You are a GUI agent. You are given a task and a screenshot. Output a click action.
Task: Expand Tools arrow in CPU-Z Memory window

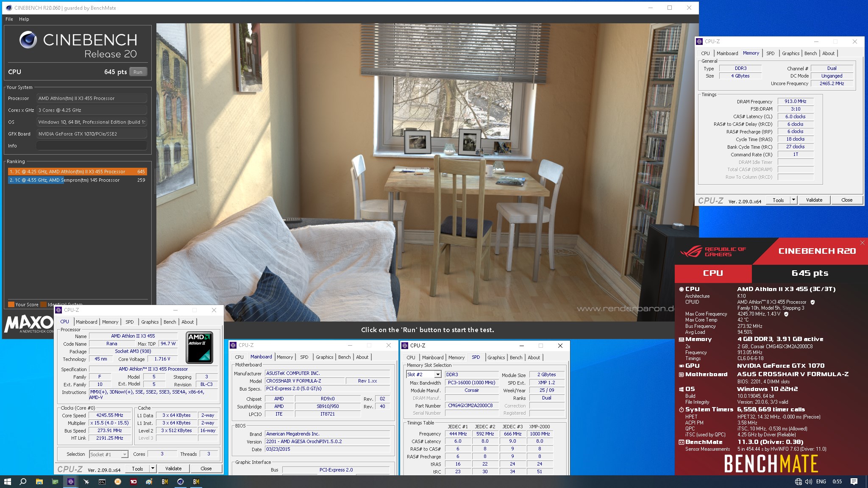click(x=793, y=200)
